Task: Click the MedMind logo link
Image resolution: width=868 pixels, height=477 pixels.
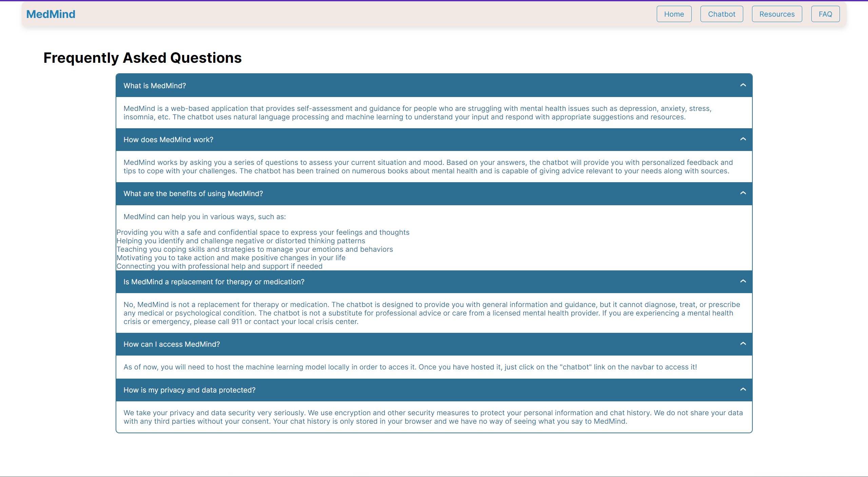Action: click(x=51, y=14)
